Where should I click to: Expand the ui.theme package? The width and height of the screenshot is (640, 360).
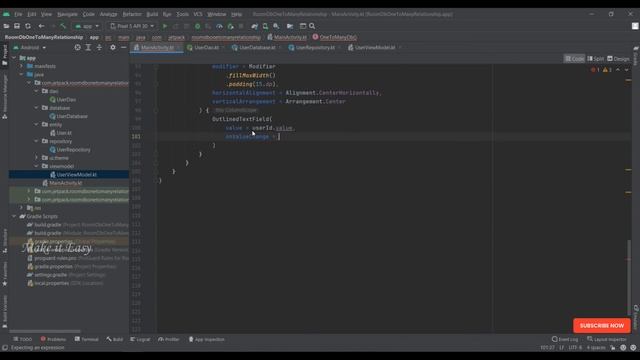pyautogui.click(x=36, y=158)
